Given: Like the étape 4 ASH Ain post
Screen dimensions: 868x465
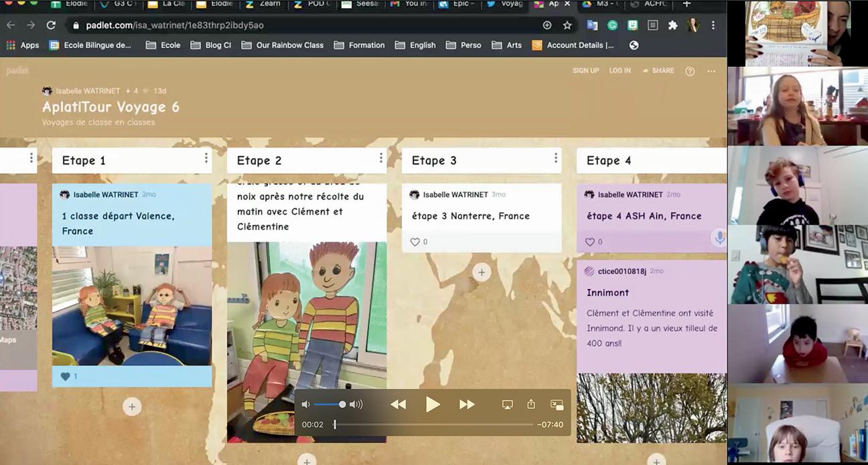Looking at the screenshot, I should [x=589, y=242].
